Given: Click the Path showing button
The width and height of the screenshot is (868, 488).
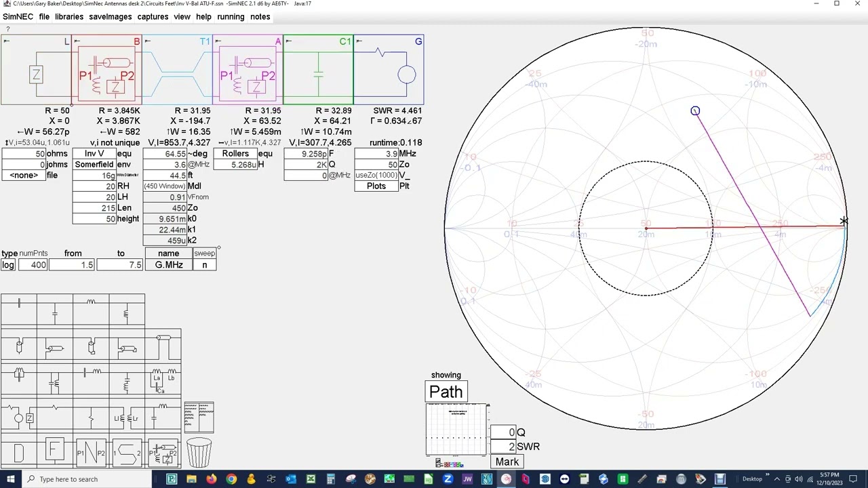Looking at the screenshot, I should tap(446, 392).
